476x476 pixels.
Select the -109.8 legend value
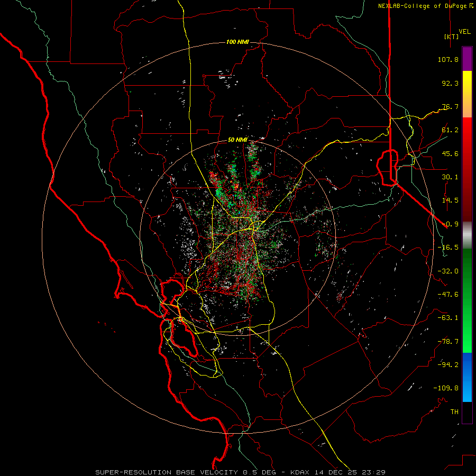point(446,388)
